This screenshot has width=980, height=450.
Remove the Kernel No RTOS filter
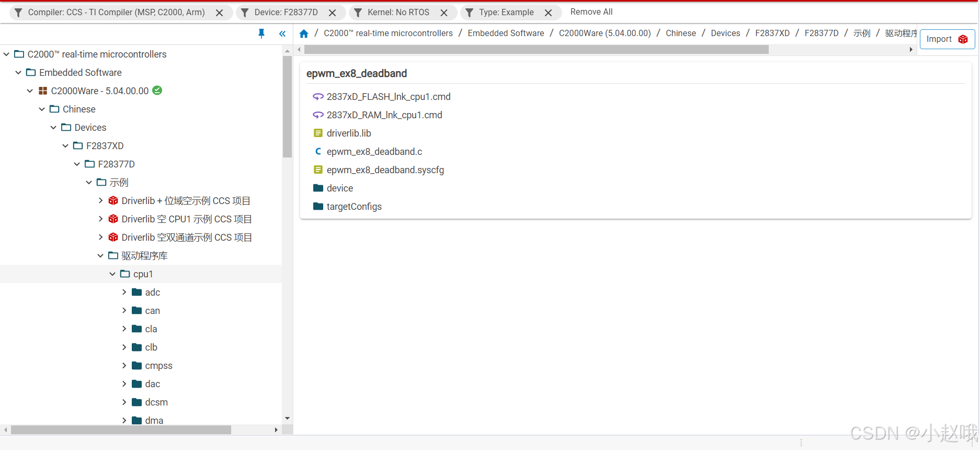point(444,13)
